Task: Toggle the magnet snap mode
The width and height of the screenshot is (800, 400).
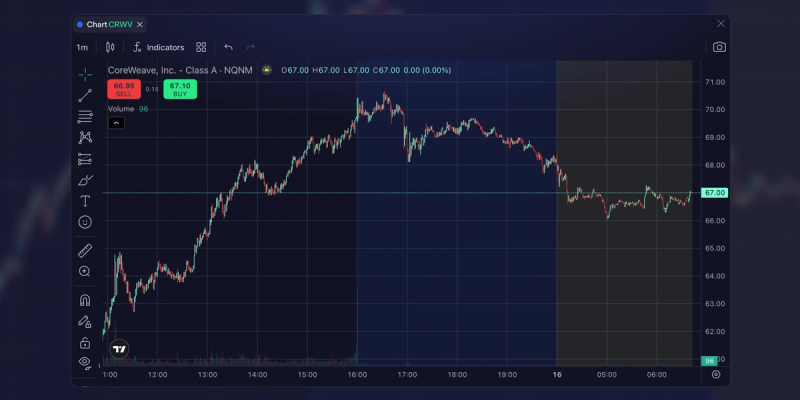Action: point(85,301)
